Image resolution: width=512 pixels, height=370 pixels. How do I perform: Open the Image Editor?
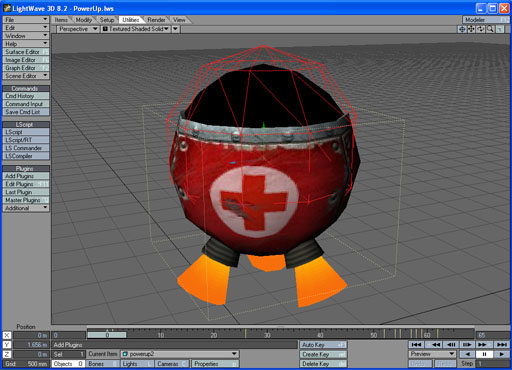(26, 60)
